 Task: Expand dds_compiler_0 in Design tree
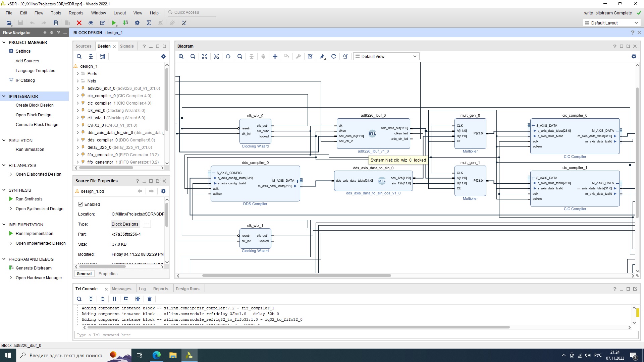(77, 140)
